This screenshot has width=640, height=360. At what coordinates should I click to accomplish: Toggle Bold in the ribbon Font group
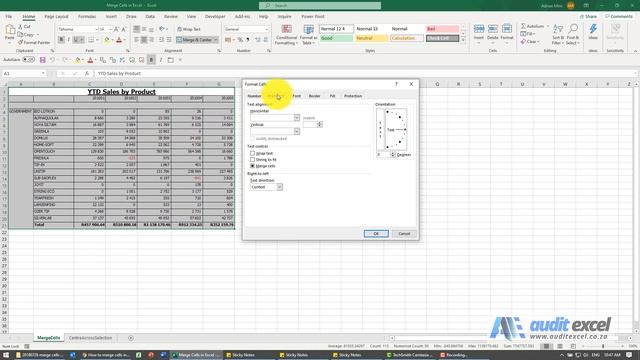pos(61,40)
